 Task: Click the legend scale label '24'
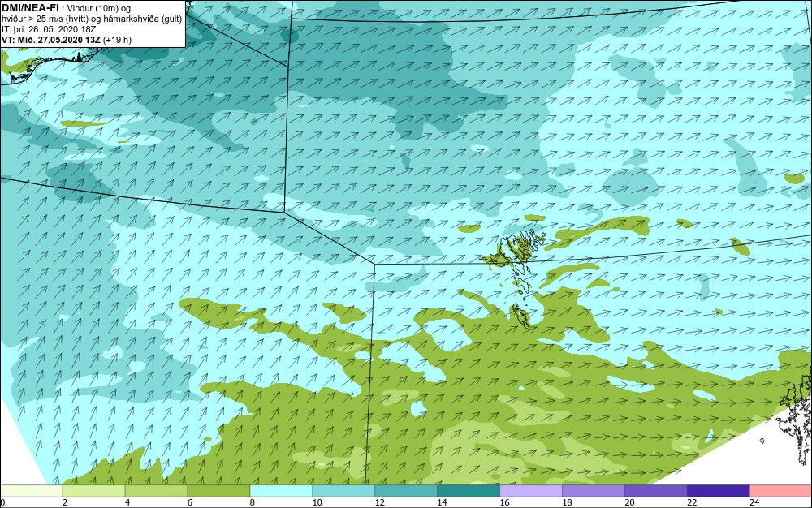click(754, 502)
